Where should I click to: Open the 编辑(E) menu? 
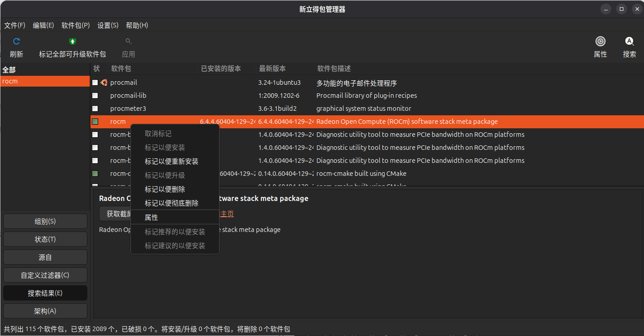click(43, 26)
